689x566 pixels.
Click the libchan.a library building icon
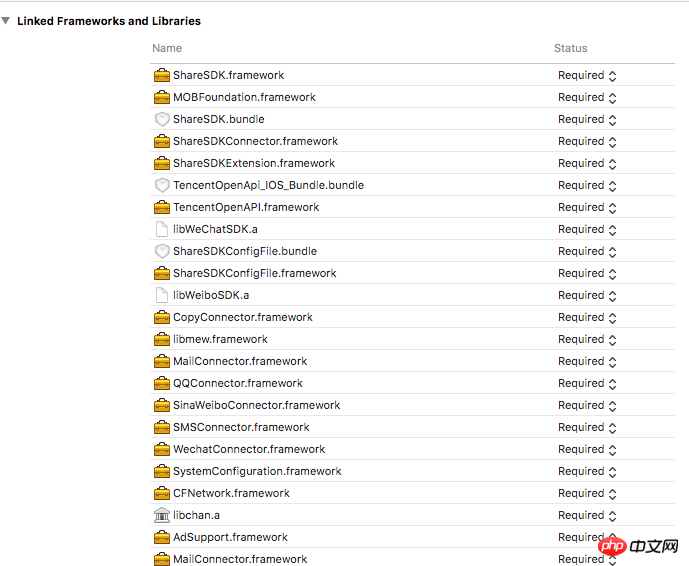[x=162, y=515]
